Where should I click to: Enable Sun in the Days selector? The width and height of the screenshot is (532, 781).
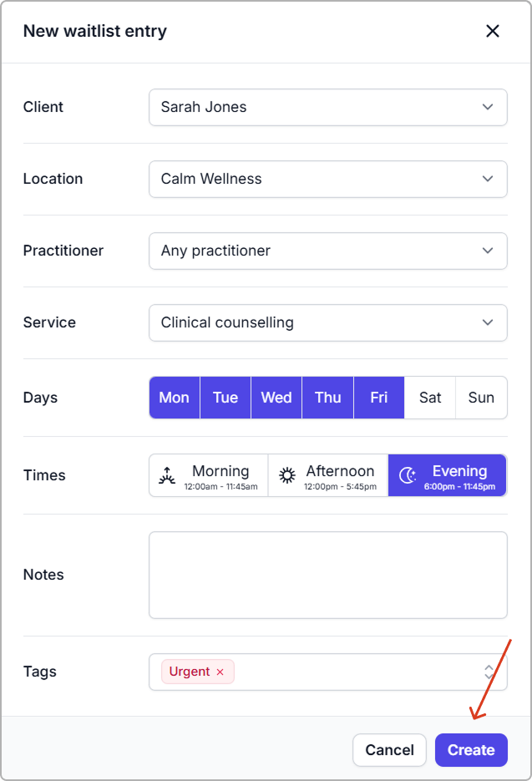pos(481,398)
